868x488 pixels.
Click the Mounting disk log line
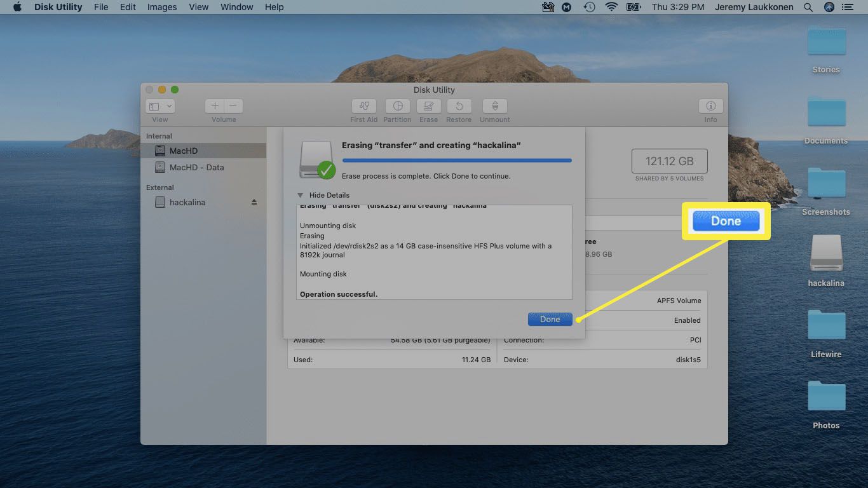(x=323, y=274)
